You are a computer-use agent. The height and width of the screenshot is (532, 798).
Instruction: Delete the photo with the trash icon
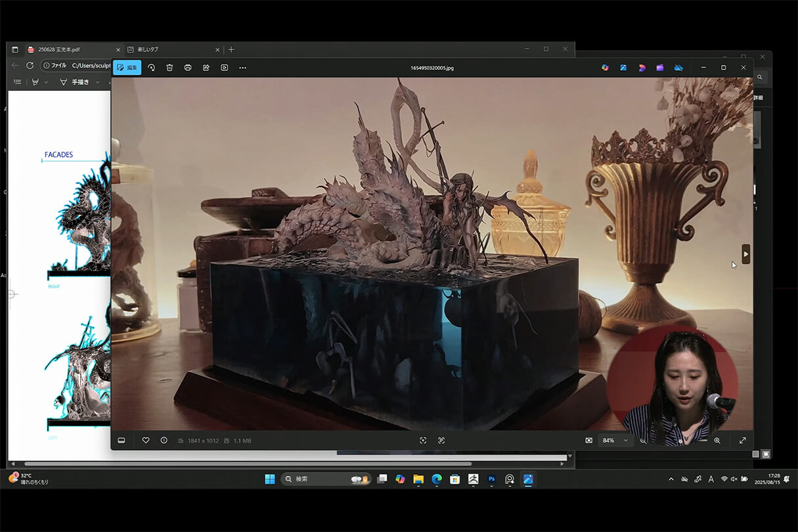pyautogui.click(x=169, y=68)
